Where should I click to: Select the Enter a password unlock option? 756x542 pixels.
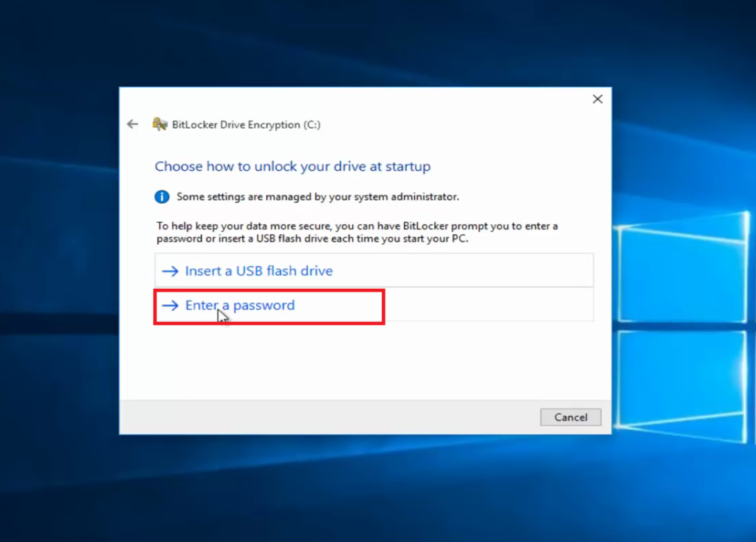tap(239, 305)
